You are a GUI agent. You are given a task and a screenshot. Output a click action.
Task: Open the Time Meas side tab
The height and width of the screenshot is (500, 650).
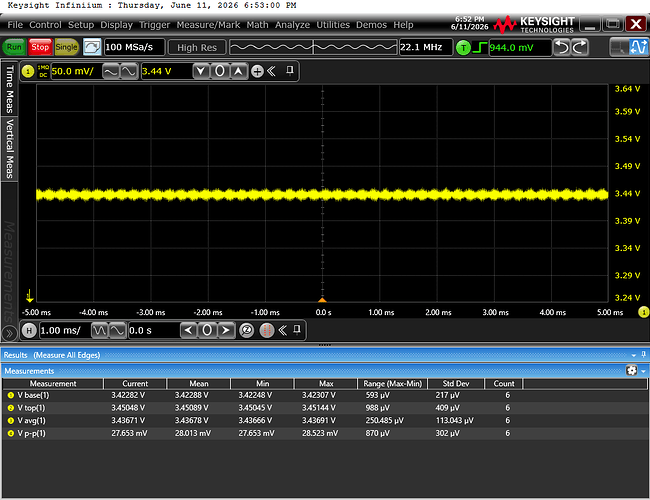point(9,89)
